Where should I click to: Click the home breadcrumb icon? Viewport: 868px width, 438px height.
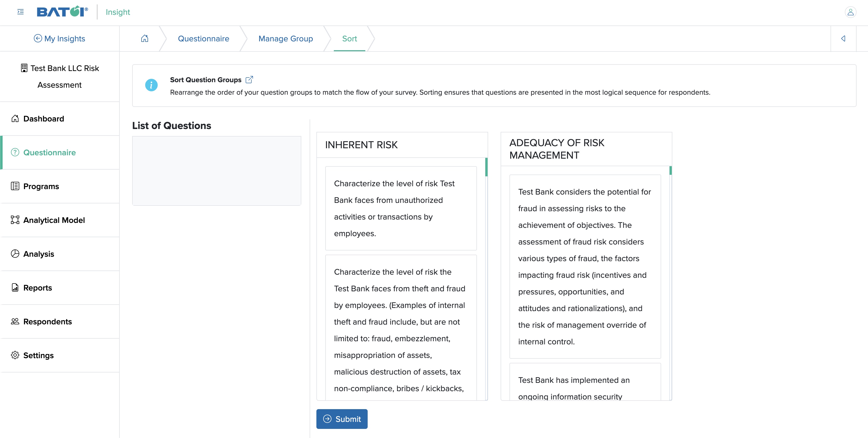[x=145, y=38]
